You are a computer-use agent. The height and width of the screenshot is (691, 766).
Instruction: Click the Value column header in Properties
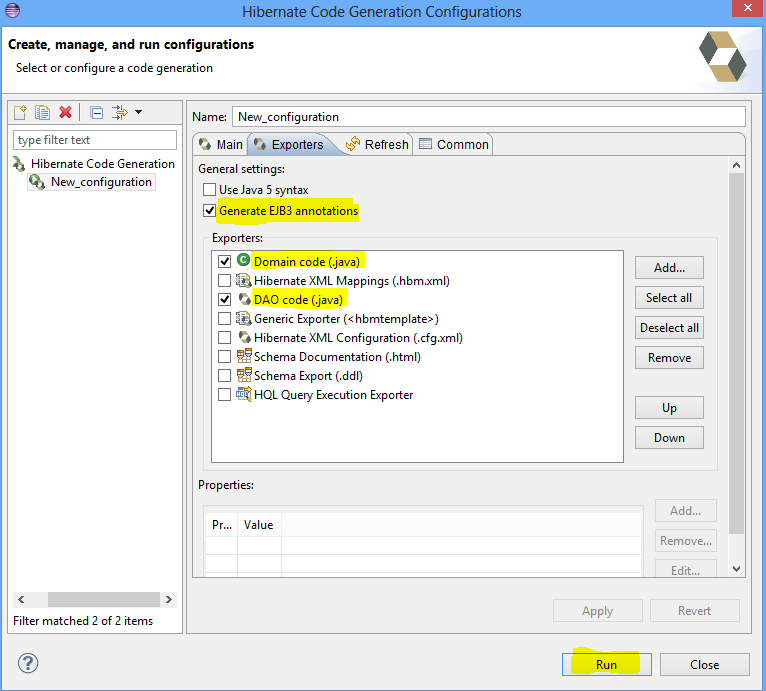click(x=259, y=525)
